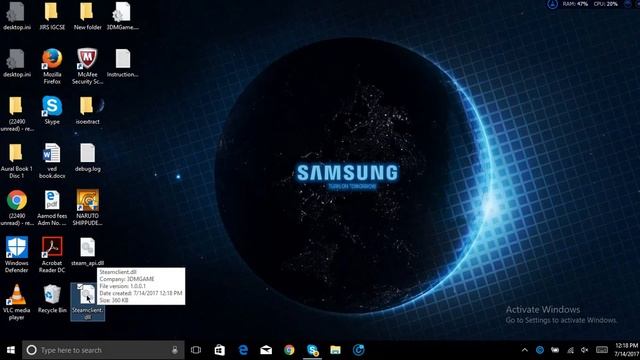
Task: Open Google Chrome from the taskbar
Action: click(x=289, y=350)
